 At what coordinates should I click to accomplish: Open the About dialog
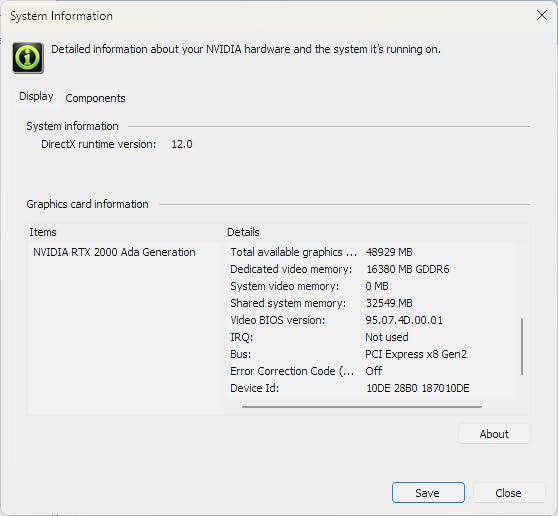click(494, 434)
